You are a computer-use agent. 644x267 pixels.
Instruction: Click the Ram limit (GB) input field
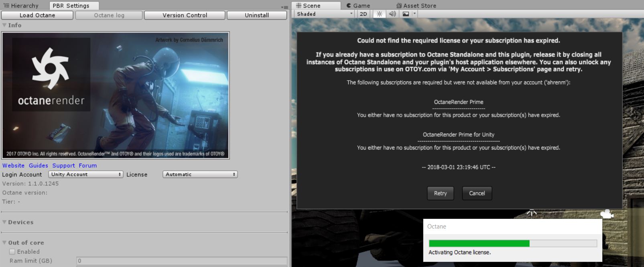182,261
